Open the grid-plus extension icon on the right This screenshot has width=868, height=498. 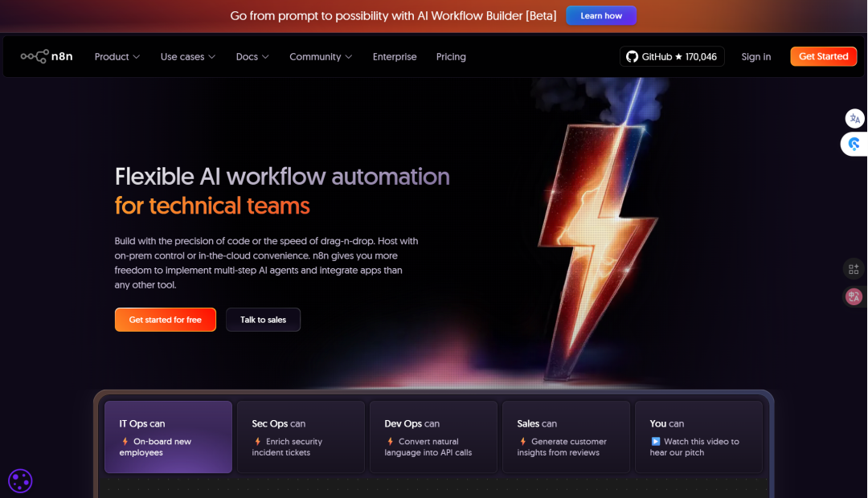(x=854, y=269)
